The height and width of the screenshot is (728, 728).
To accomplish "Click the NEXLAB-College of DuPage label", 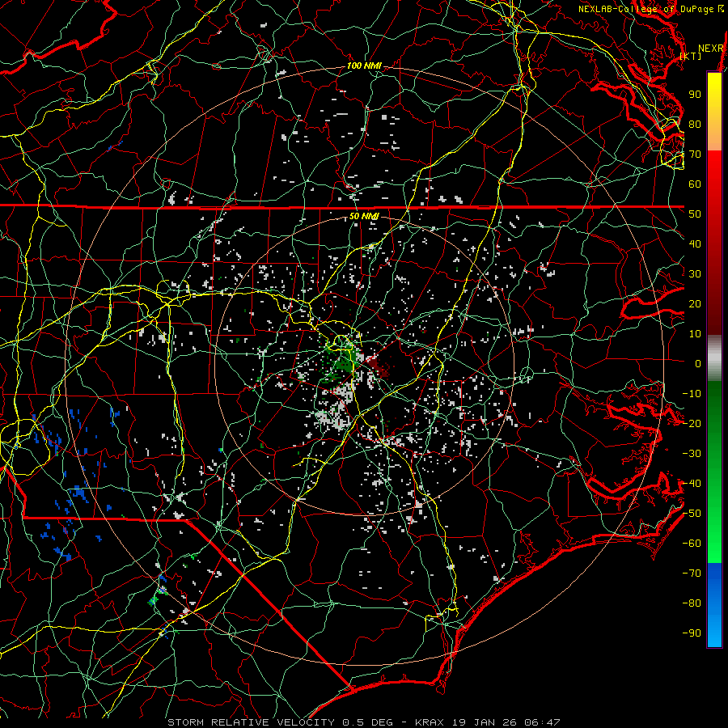I will [x=647, y=9].
